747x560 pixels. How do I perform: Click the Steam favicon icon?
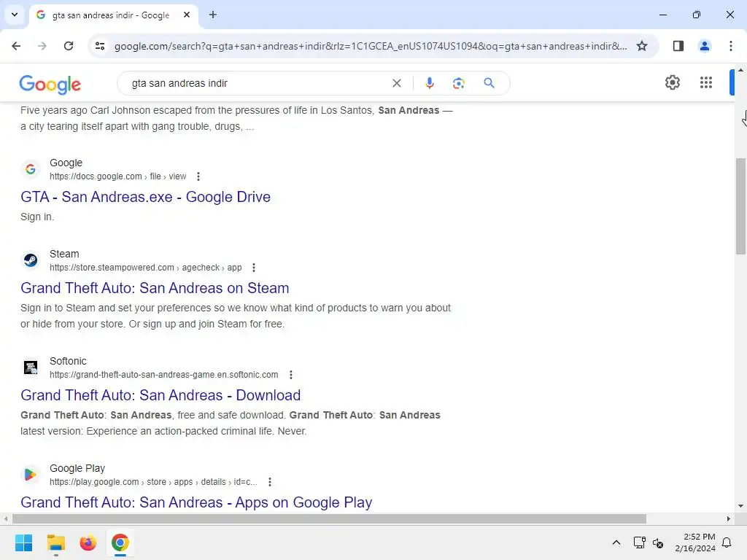click(31, 260)
